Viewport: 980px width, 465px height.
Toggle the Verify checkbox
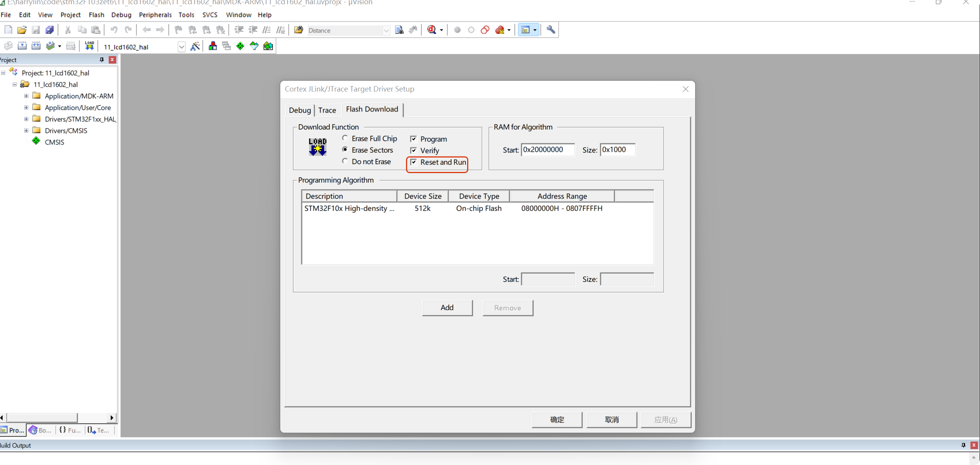(414, 150)
